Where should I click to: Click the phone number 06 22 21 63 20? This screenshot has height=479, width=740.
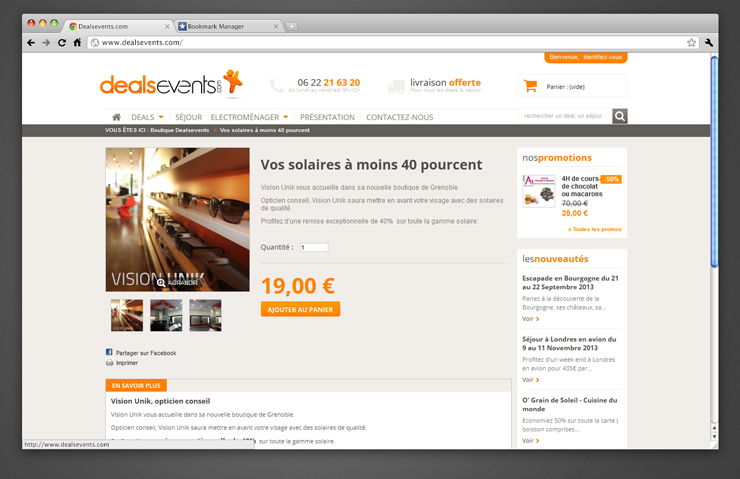point(328,83)
